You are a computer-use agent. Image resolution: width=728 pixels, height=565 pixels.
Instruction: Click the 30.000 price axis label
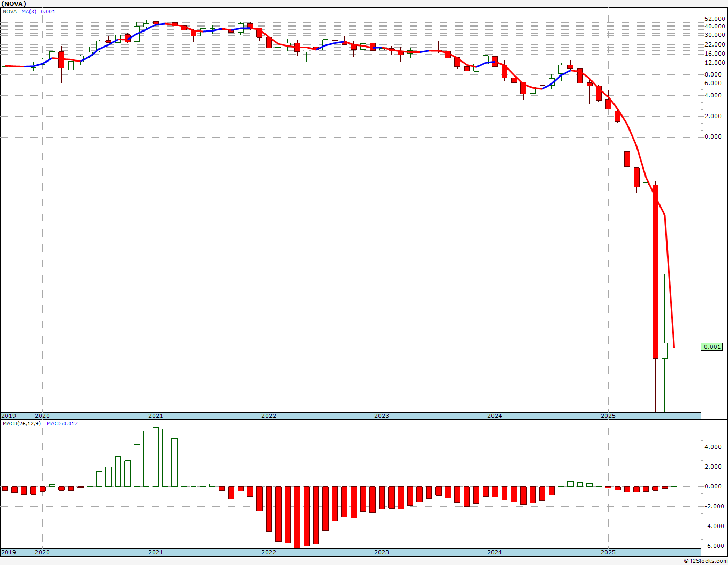click(715, 35)
